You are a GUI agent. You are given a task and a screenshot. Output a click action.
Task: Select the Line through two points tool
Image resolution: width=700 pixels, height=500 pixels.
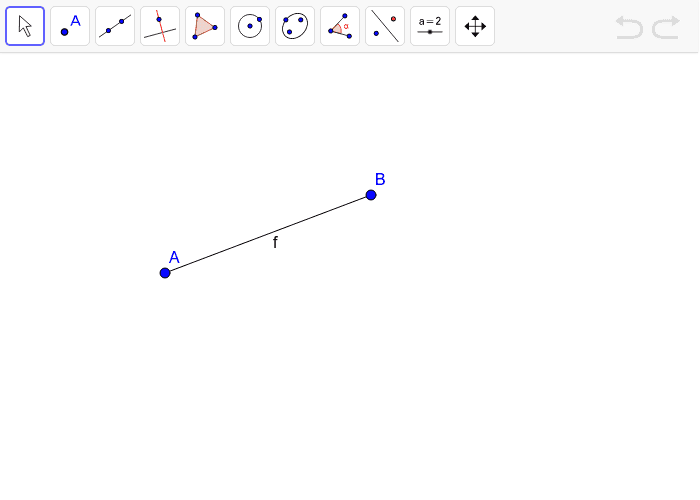point(115,26)
